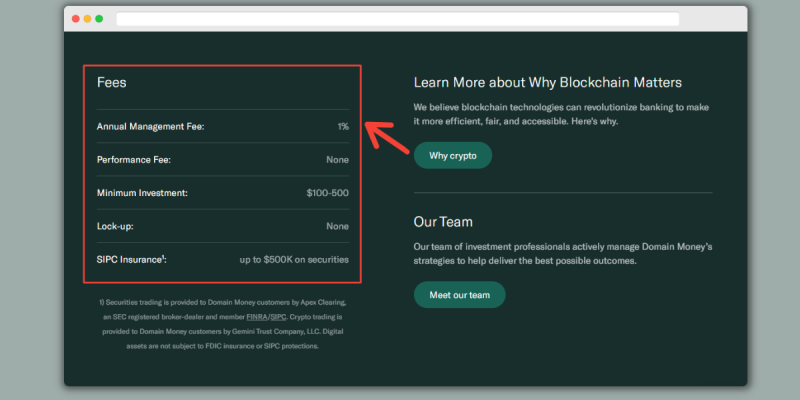Image resolution: width=800 pixels, height=400 pixels.
Task: Click the browser address bar
Action: [x=397, y=19]
